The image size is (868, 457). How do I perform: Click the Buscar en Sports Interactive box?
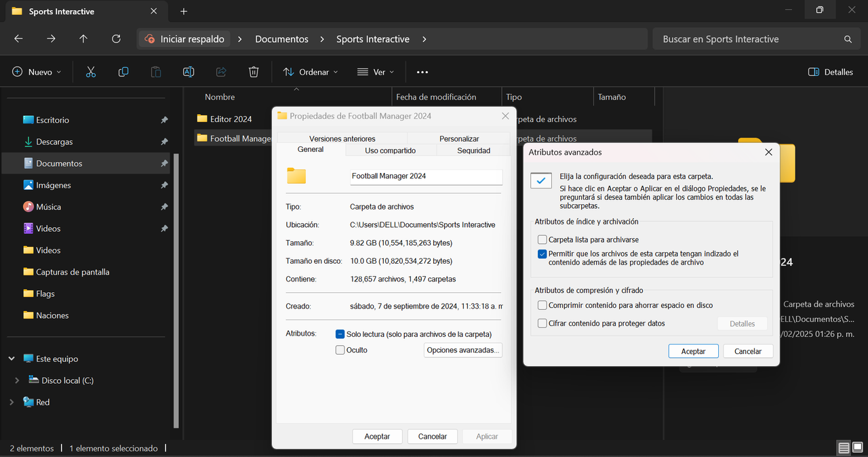(x=757, y=39)
